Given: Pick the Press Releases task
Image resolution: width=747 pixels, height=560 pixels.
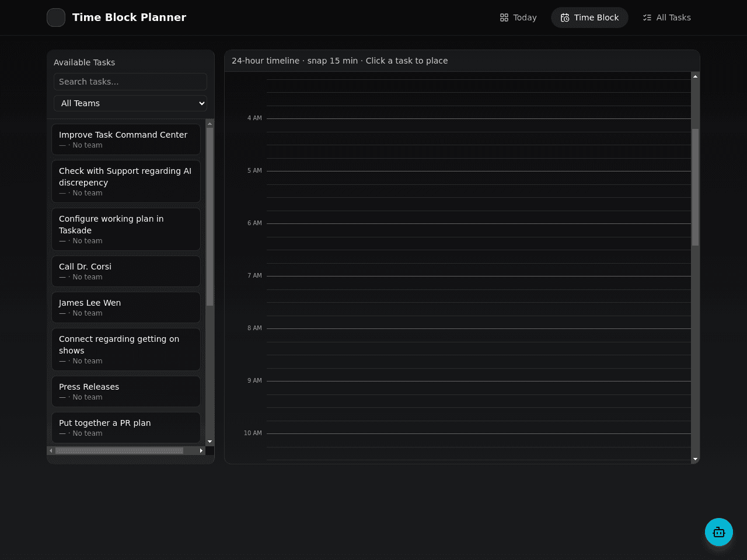Looking at the screenshot, I should click(x=126, y=391).
